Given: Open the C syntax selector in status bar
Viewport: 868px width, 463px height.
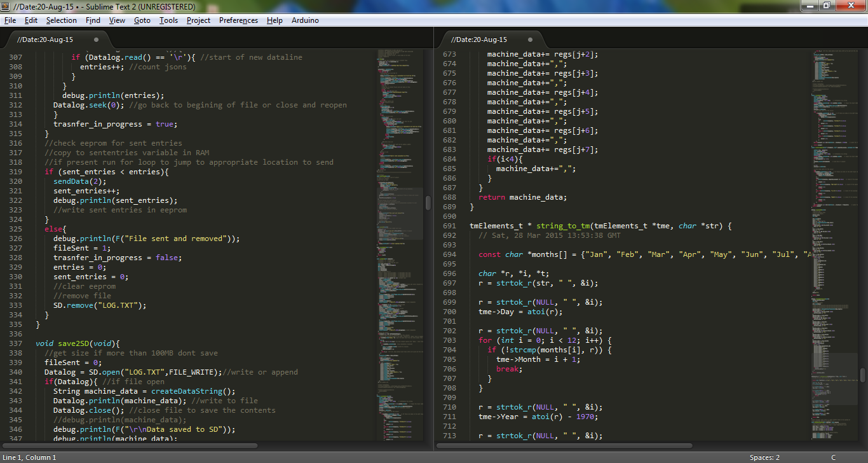Looking at the screenshot, I should (x=833, y=457).
